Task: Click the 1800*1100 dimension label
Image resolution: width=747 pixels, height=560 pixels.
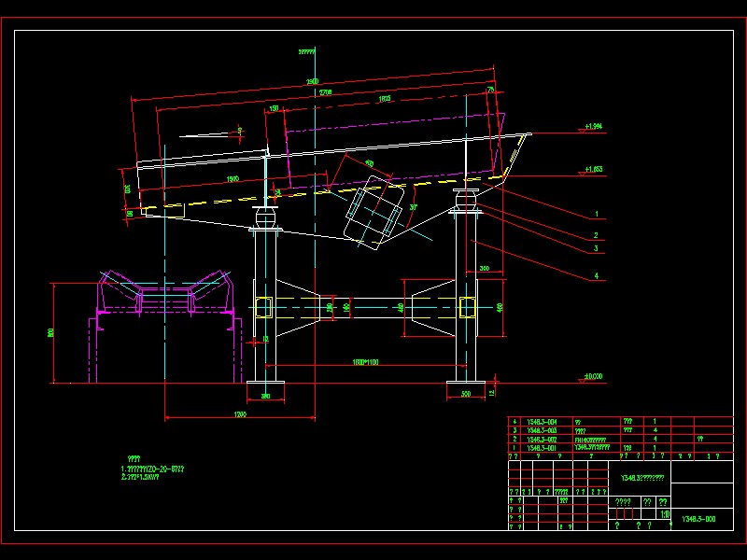Action: coord(365,362)
